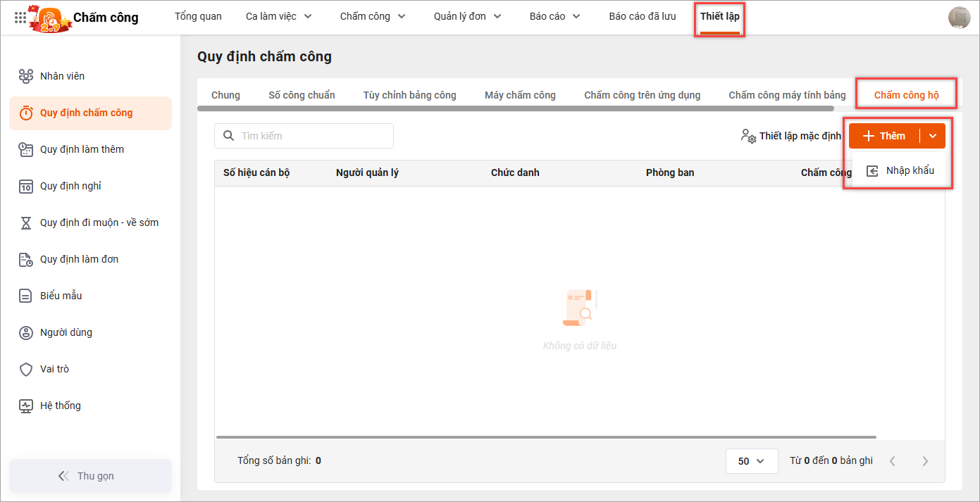Click the tab strip horizontal scrollbar

point(515,108)
